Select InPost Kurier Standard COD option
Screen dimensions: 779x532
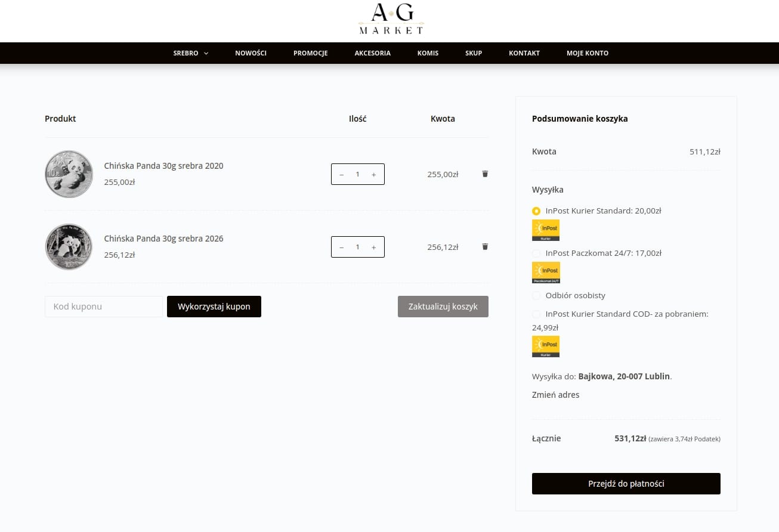pos(536,314)
